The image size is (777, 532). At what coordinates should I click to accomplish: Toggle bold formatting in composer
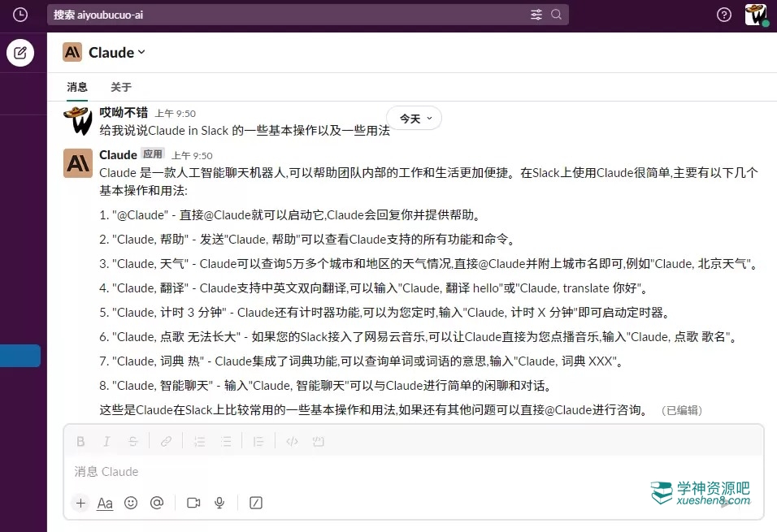80,442
